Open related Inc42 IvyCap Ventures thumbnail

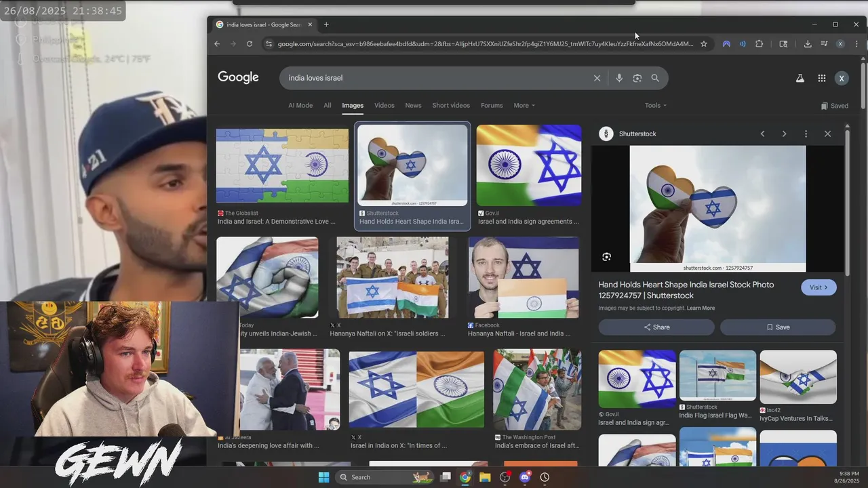[798, 377]
